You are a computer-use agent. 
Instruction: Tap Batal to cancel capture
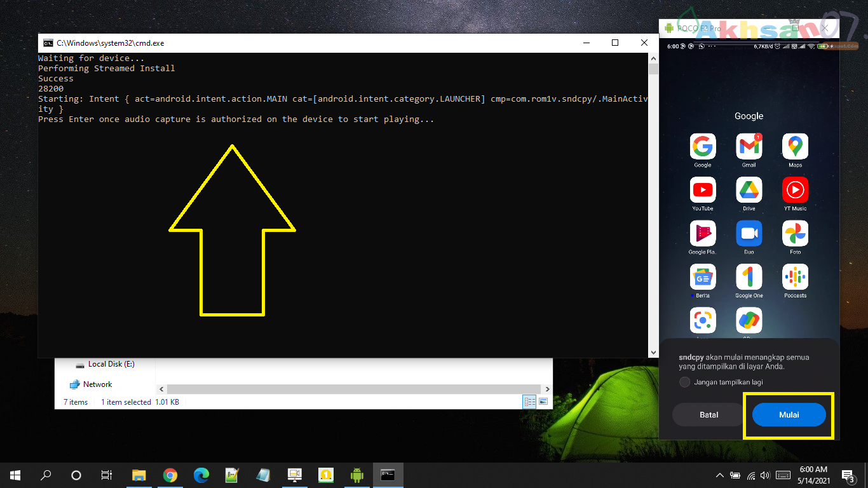[709, 415]
